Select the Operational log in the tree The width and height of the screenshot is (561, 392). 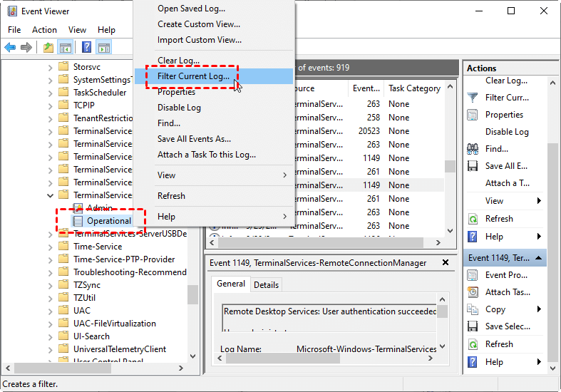click(108, 221)
